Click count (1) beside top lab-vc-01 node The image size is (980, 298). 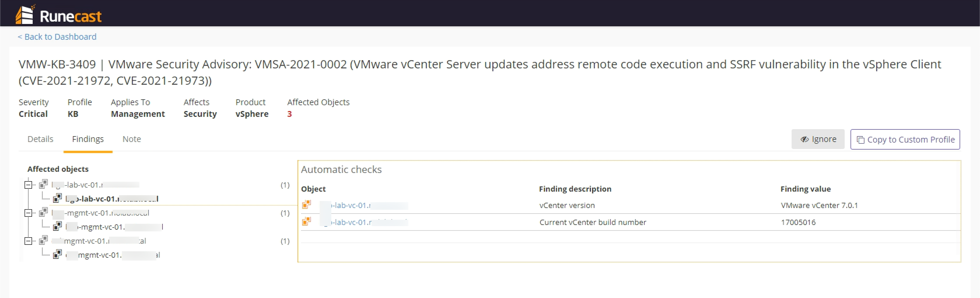(285, 185)
